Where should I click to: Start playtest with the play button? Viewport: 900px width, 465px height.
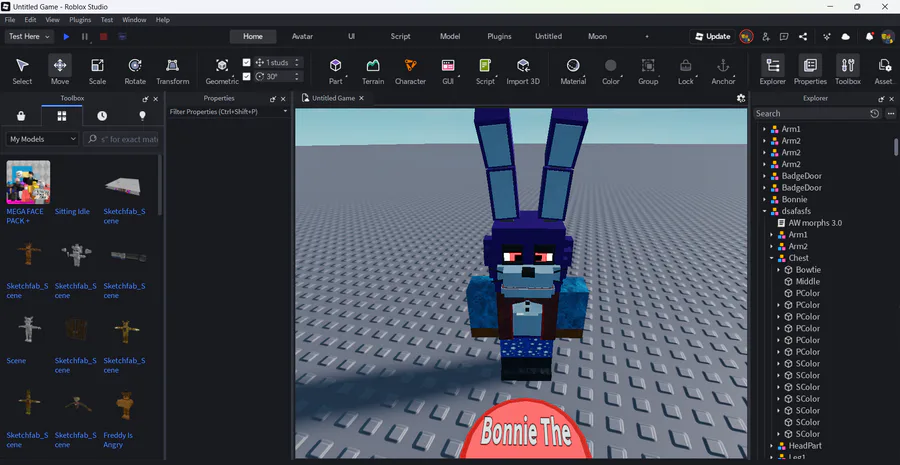click(x=67, y=36)
